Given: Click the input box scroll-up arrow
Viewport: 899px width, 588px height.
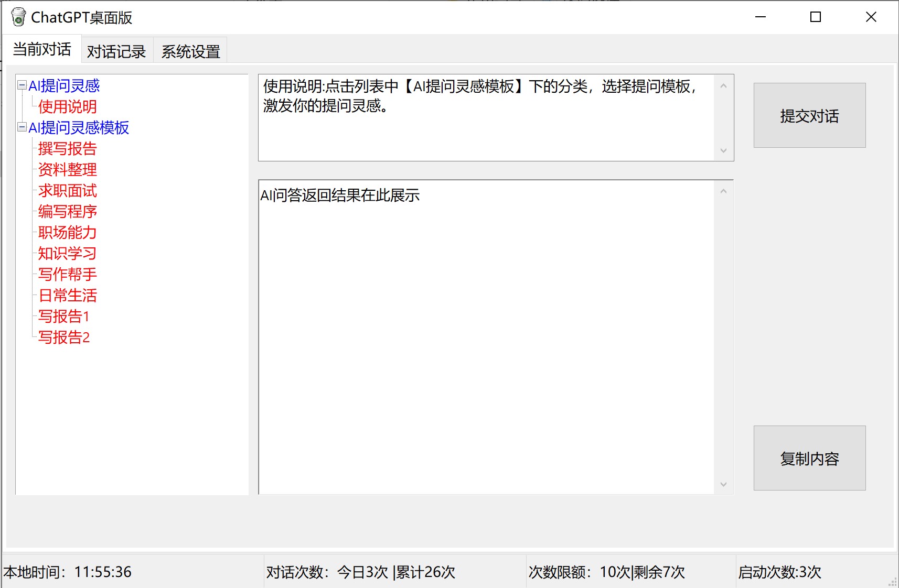Looking at the screenshot, I should [723, 85].
